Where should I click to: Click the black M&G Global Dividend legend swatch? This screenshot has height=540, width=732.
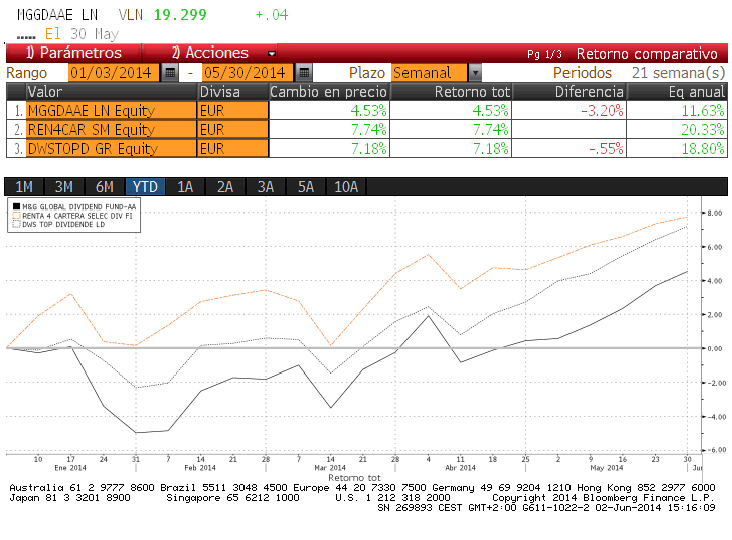click(16, 206)
